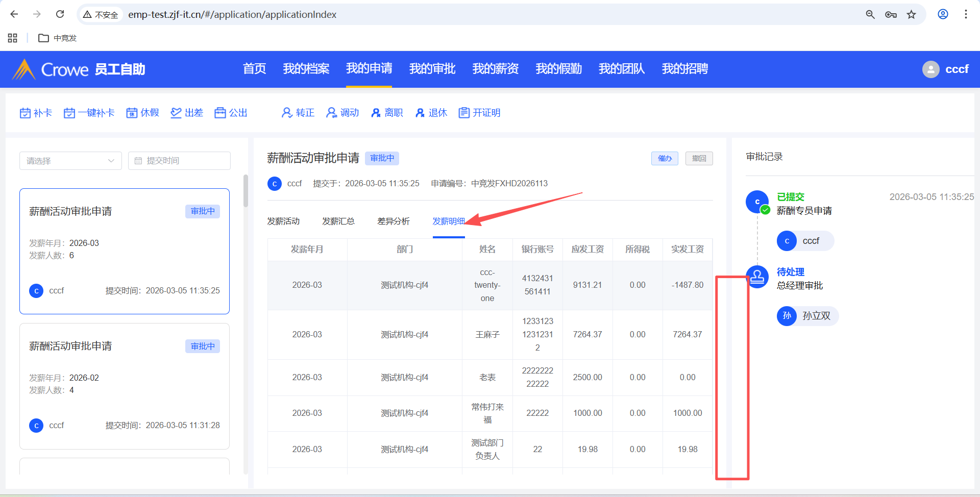Switch to the 发薪汇总 tab

[338, 221]
